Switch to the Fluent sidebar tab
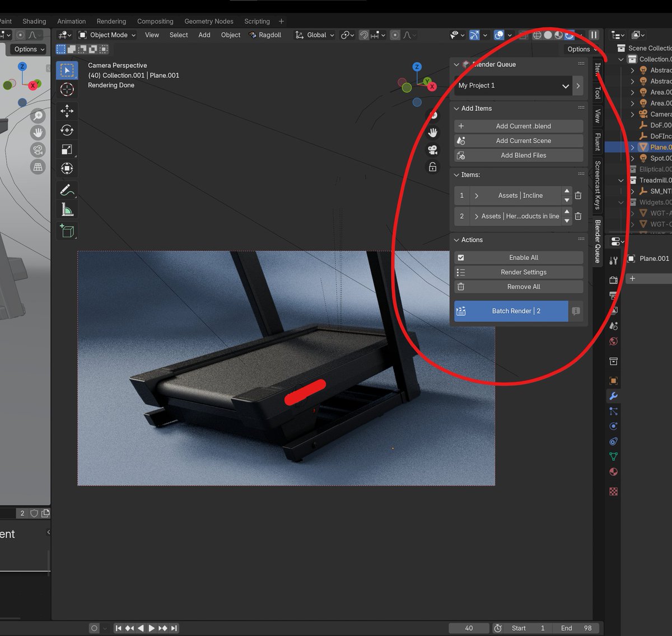Viewport: 672px width, 636px height. click(598, 142)
